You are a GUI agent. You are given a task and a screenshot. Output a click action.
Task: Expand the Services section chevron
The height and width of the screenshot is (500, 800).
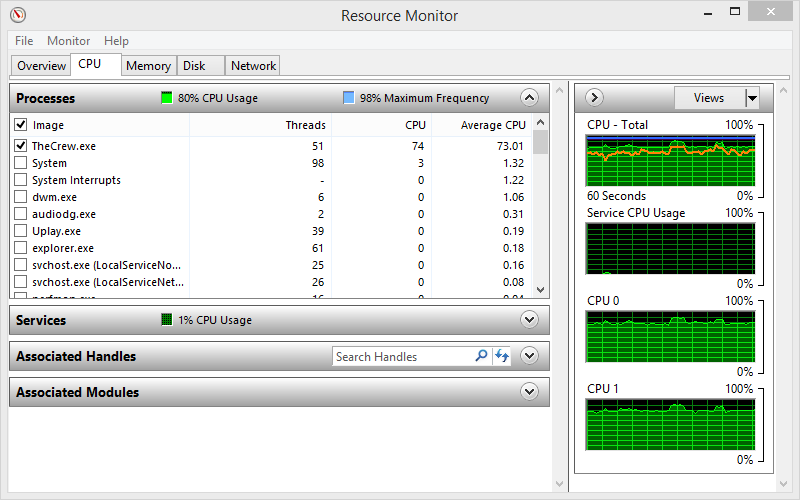click(530, 320)
